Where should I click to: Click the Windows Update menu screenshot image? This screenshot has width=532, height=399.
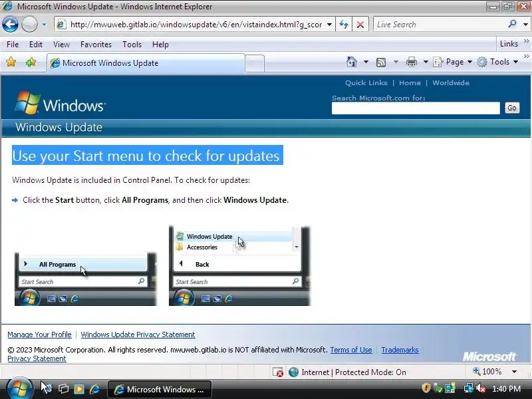point(239,265)
